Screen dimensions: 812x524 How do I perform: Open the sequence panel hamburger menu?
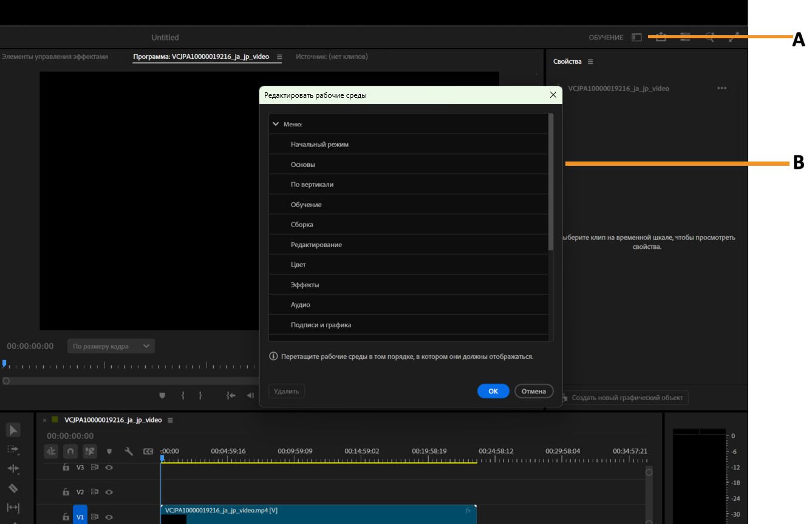point(170,421)
